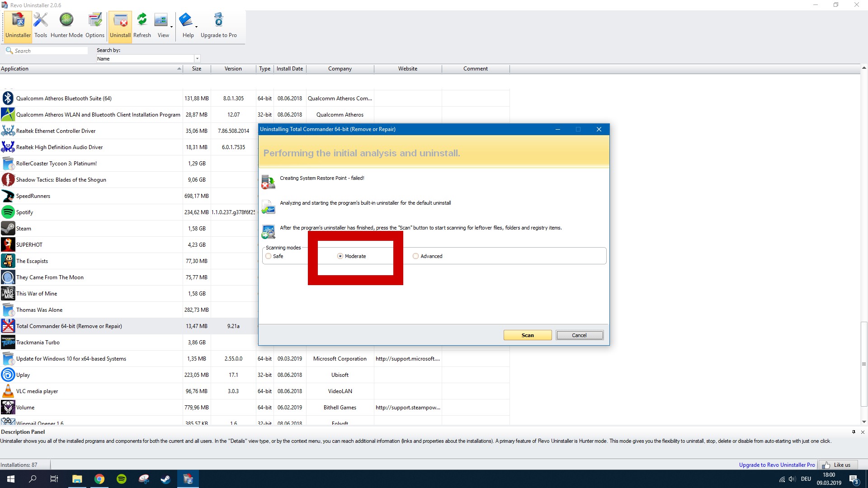Select the Safe scanning mode

point(269,256)
